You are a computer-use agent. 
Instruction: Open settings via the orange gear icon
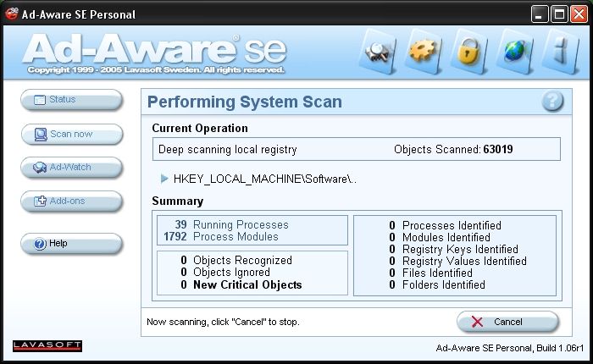[424, 52]
